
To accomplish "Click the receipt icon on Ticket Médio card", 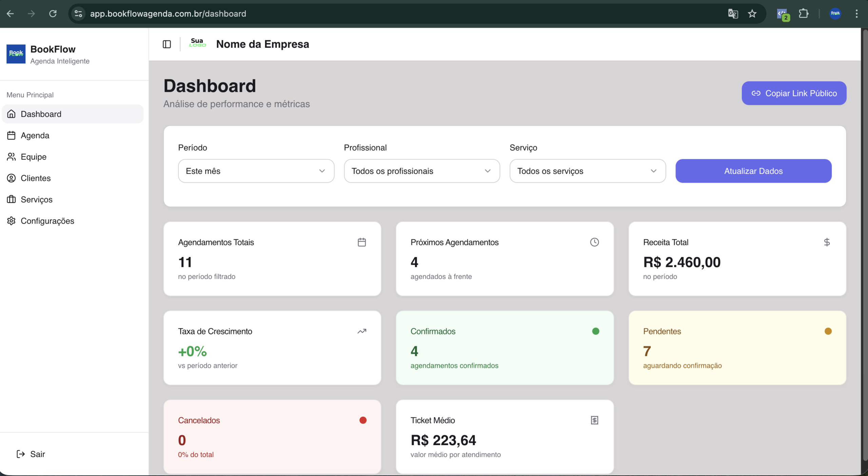I will [x=594, y=420].
